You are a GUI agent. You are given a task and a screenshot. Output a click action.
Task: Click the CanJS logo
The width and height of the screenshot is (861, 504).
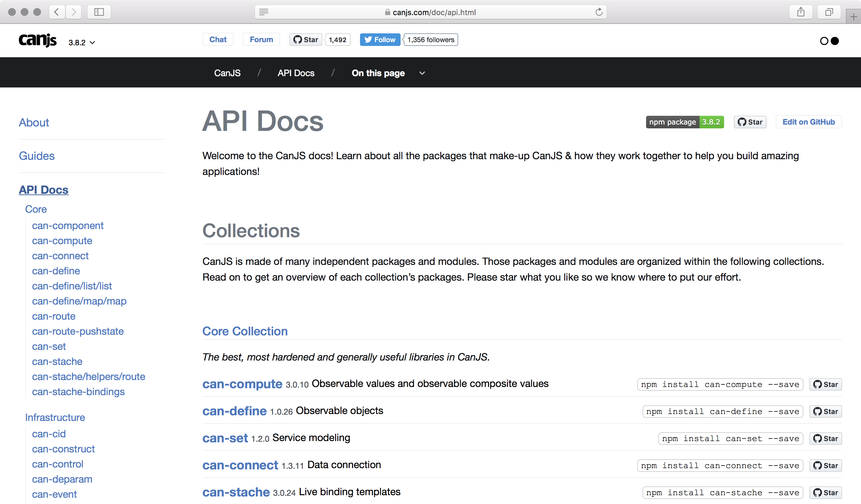(37, 40)
